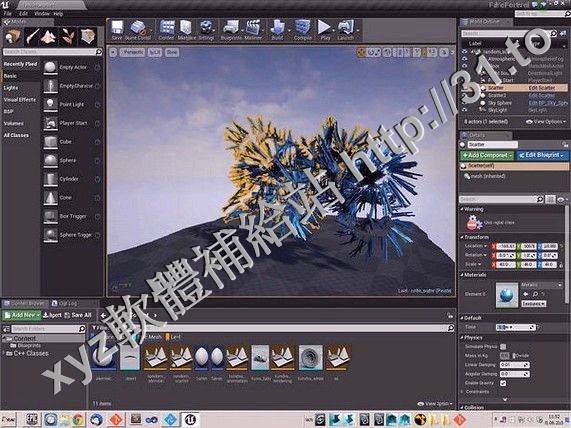Open the Lit view mode dropdown
571x428 pixels.
point(155,52)
